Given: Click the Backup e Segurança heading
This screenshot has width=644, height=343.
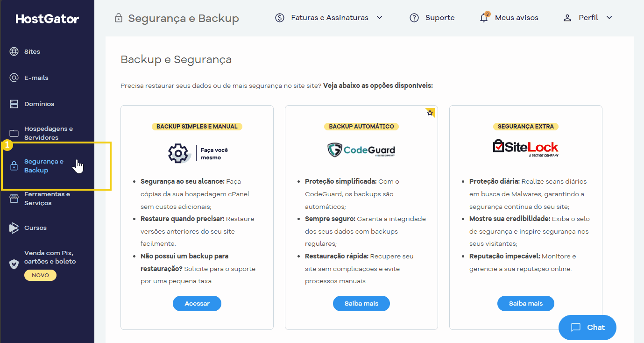Looking at the screenshot, I should (x=176, y=59).
